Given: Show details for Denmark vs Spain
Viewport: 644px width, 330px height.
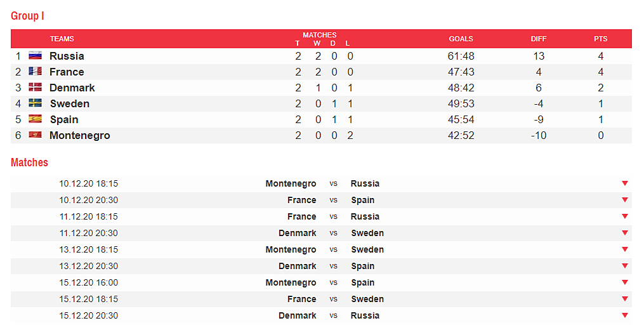Looking at the screenshot, I should tap(625, 266).
